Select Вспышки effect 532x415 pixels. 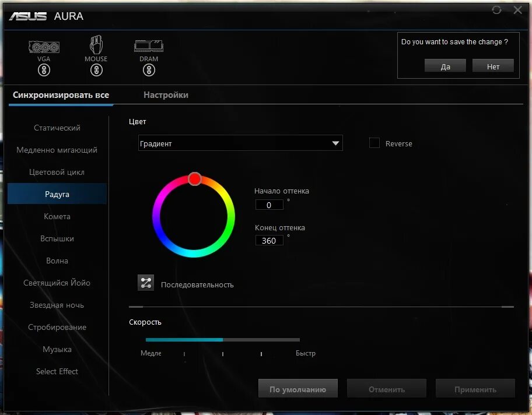[57, 239]
